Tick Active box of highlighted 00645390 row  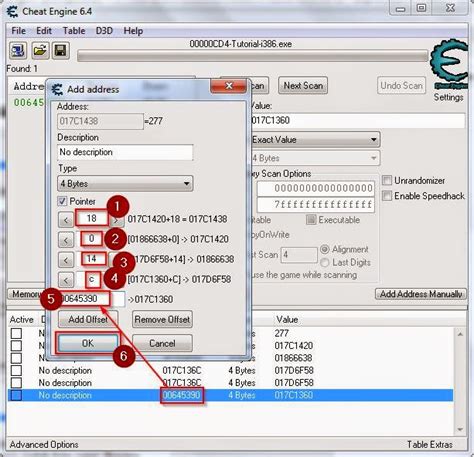click(x=16, y=395)
